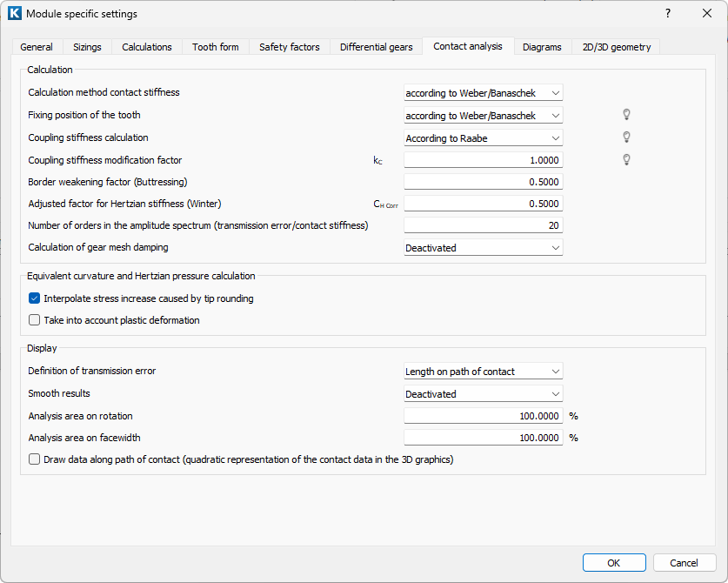Open Calculation method contact stiffness dropdown
The width and height of the screenshot is (728, 583).
pyautogui.click(x=483, y=93)
